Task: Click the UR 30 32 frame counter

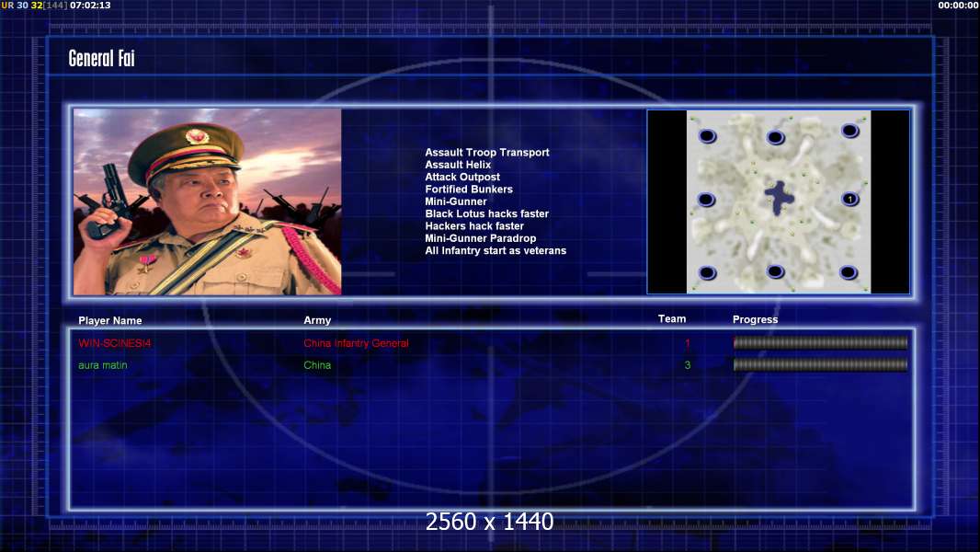Action: tap(34, 5)
